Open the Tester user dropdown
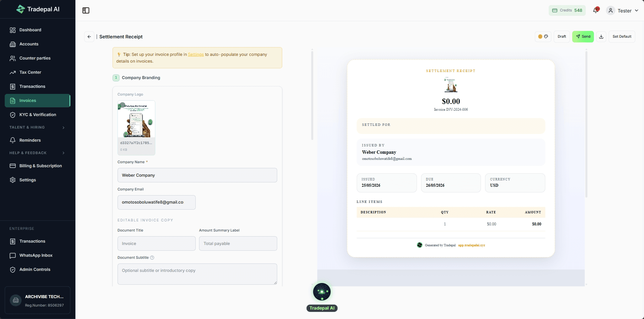 coord(622,10)
